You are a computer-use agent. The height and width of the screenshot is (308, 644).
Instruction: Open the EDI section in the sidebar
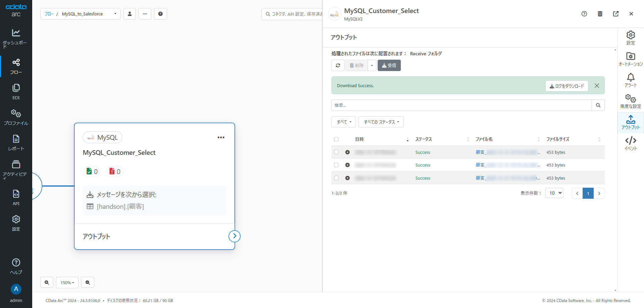[x=16, y=92]
